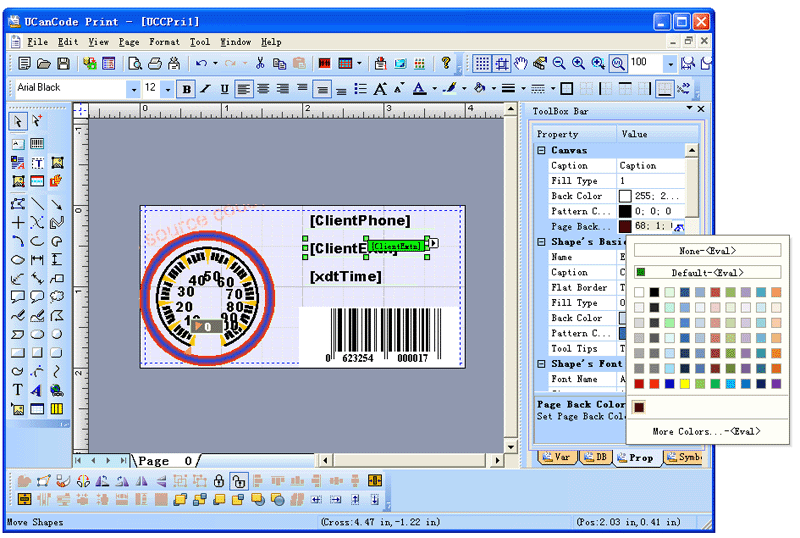Viewport: 800px width, 538px height.
Task: Select the pointer arrow tool
Action: coord(18,121)
